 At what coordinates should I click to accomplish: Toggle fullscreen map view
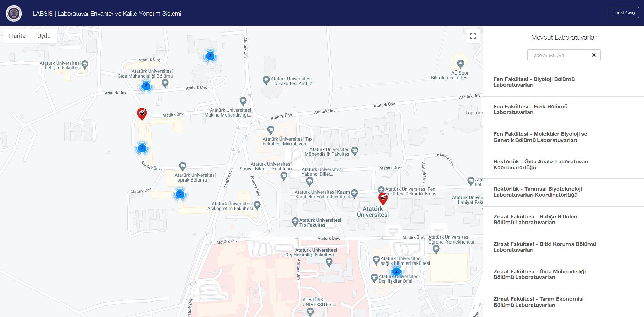[x=473, y=36]
